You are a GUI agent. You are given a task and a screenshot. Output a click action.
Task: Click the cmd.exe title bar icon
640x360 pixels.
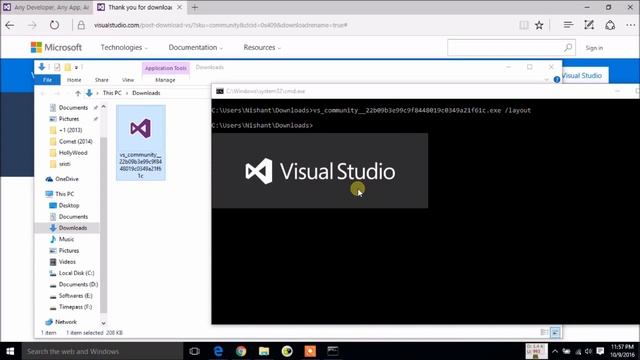click(220, 91)
